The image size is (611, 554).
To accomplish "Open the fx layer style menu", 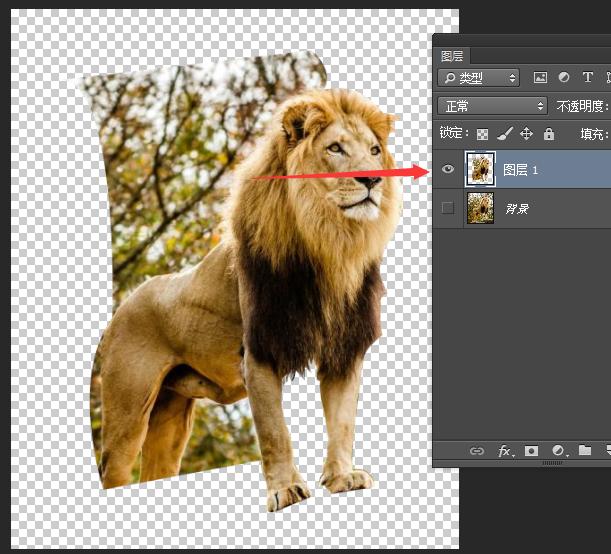I will 505,451.
